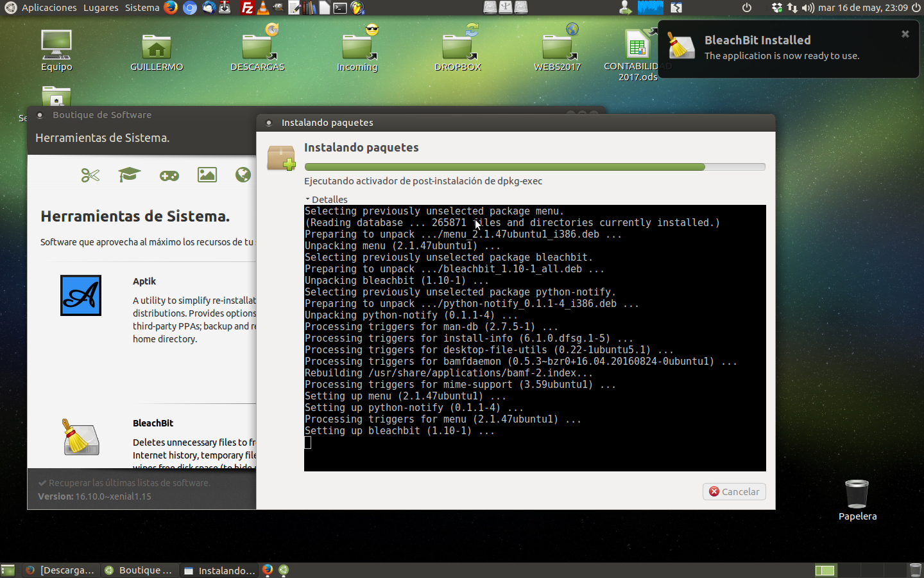Click inside the dpkg terminal output

(535, 338)
